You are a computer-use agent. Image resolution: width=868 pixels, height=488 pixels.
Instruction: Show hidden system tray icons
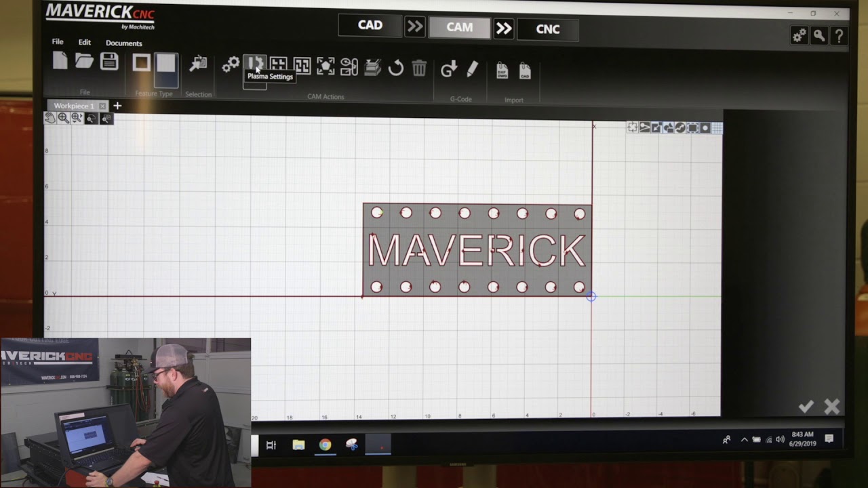coord(744,440)
